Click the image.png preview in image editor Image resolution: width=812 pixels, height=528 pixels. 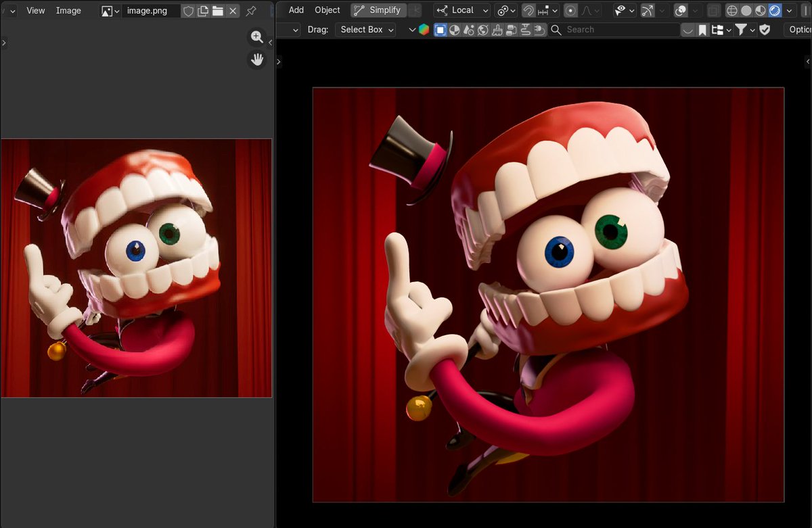[136, 268]
